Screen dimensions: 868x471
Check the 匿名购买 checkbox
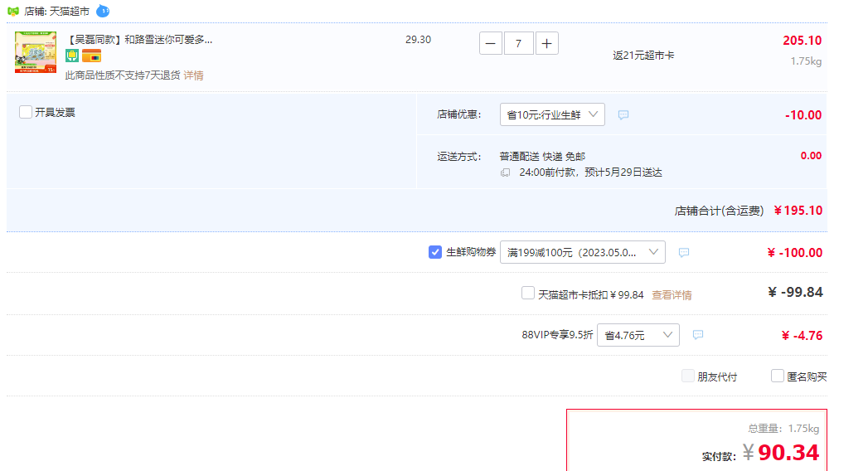tap(777, 376)
